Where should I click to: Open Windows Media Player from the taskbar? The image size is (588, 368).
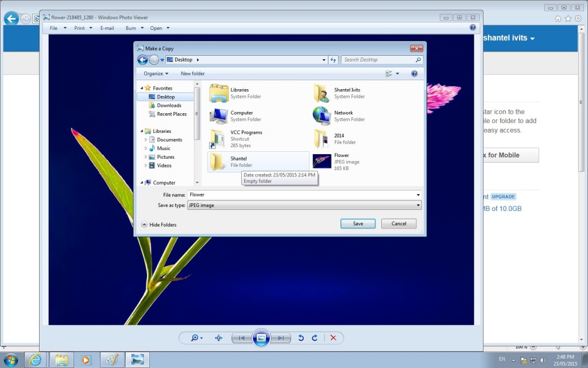86,360
